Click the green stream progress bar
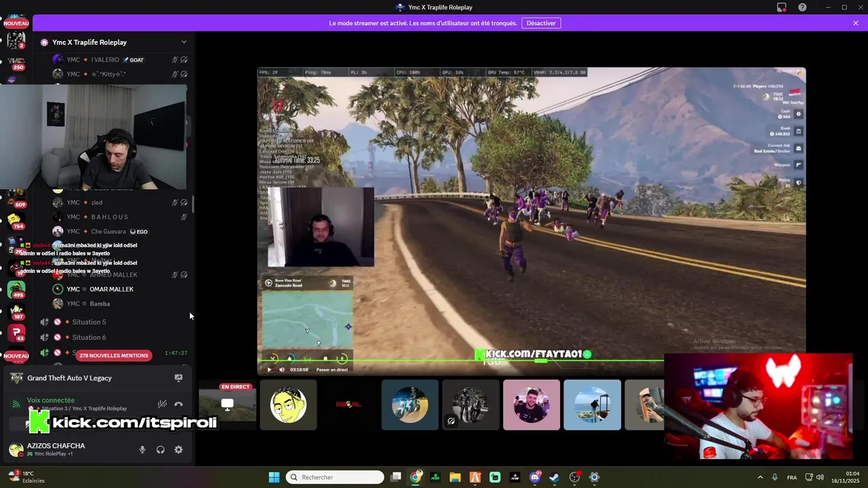 461,361
